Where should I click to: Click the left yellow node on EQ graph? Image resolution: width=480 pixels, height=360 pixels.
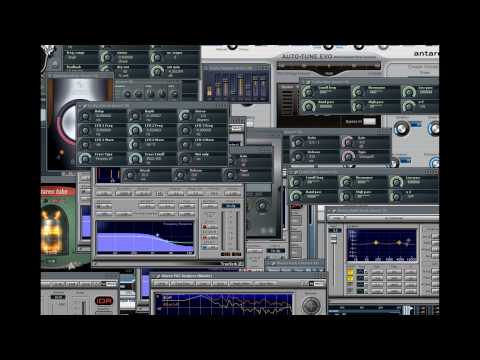pyautogui.click(x=376, y=243)
